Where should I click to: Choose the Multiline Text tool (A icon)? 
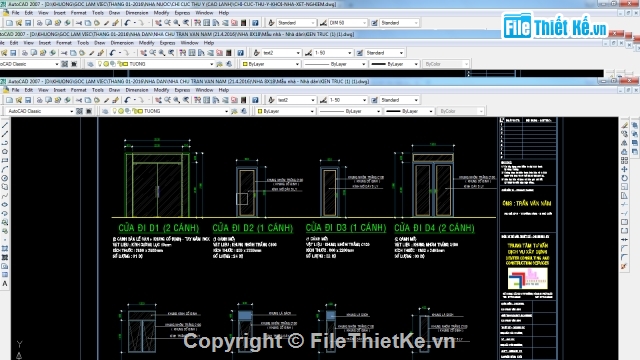coord(5,284)
